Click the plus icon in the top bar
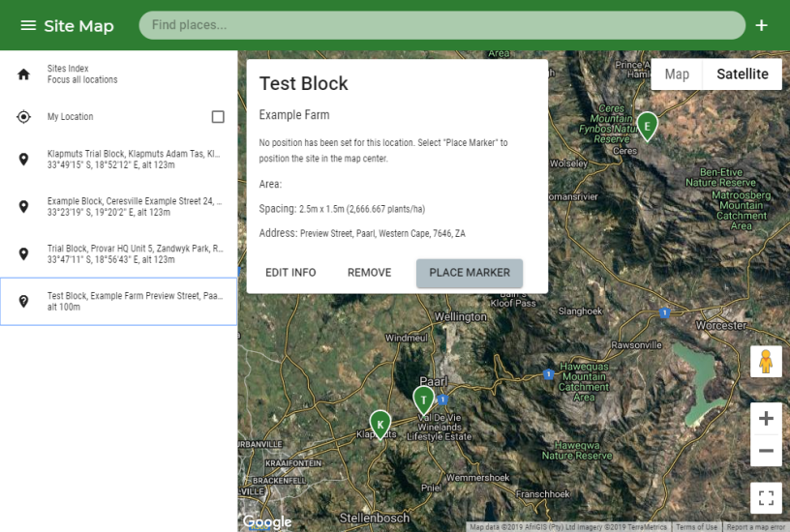 point(761,25)
